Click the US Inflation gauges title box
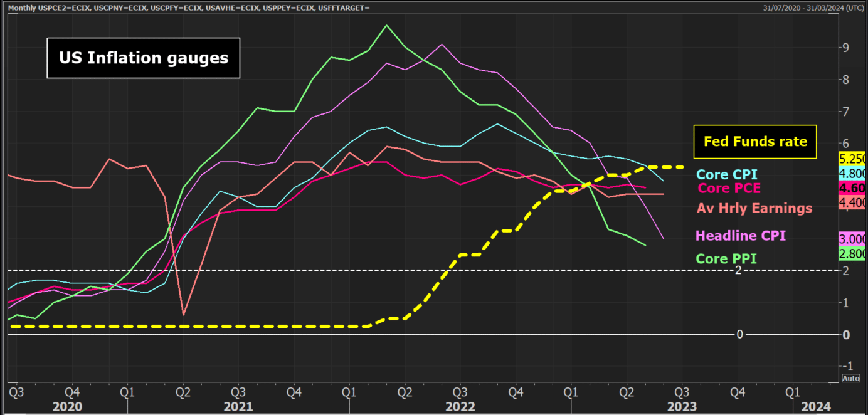Viewport: 868px width, 415px height. (x=143, y=58)
